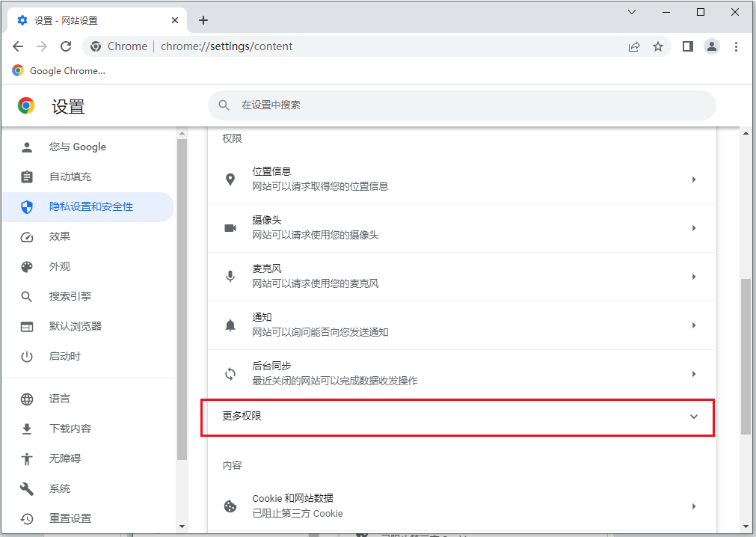Open 麦克风 permission arrow

click(x=694, y=277)
